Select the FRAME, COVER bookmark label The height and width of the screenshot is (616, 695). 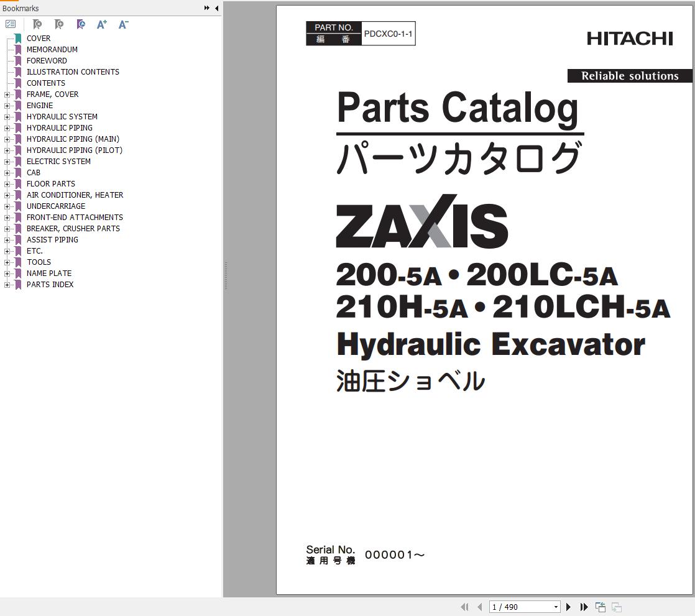tap(52, 94)
